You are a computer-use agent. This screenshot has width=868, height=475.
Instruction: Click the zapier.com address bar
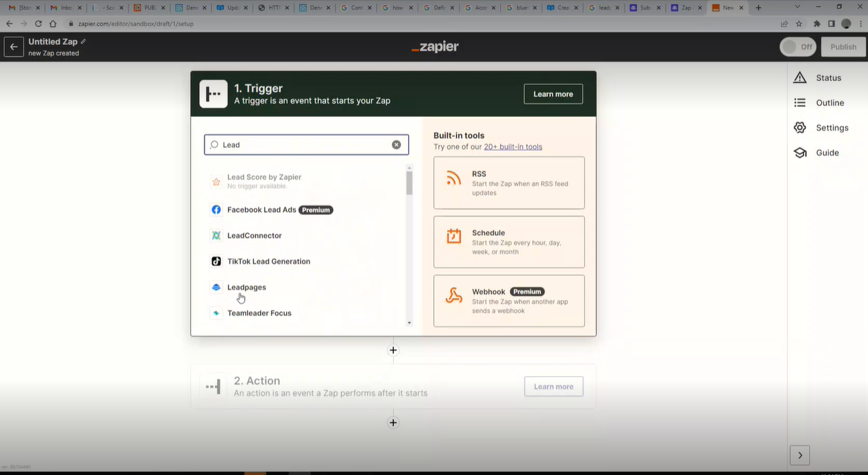[x=422, y=24]
